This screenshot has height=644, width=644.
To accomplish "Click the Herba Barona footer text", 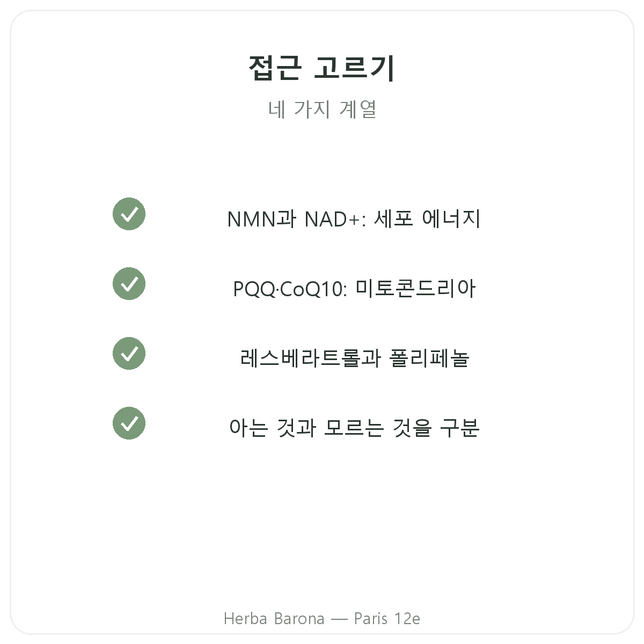I will pyautogui.click(x=274, y=619).
